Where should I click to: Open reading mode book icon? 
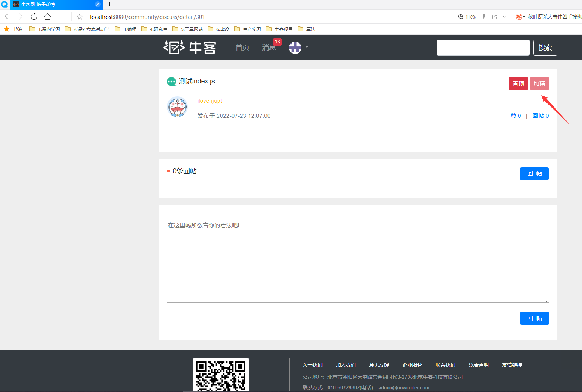coord(61,17)
